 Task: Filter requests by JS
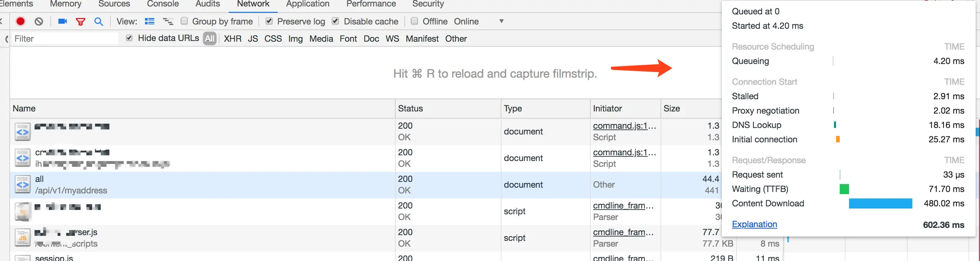coord(253,39)
